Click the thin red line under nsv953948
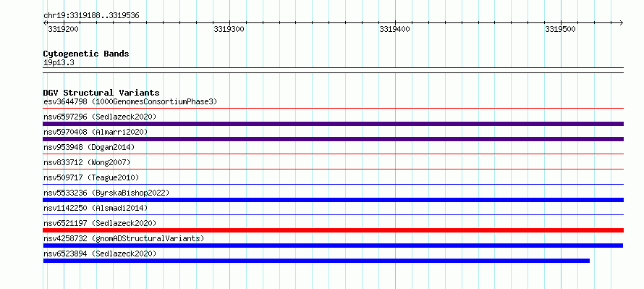Image resolution: width=644 pixels, height=289 pixels. coord(333,154)
